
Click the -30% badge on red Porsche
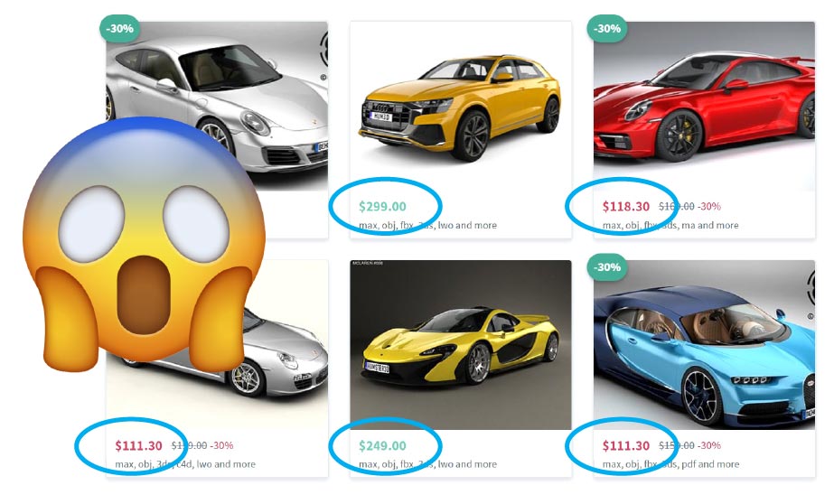pyautogui.click(x=607, y=28)
